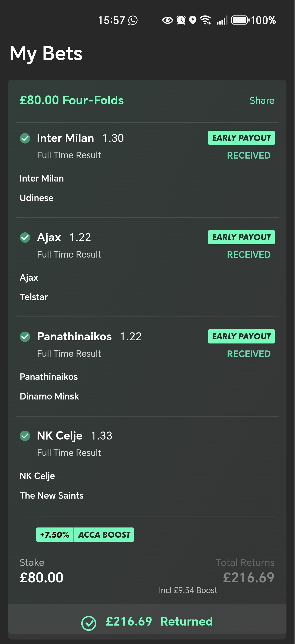Tap the Wi-Fi status icon
Image resolution: width=295 pixels, height=644 pixels.
206,20
